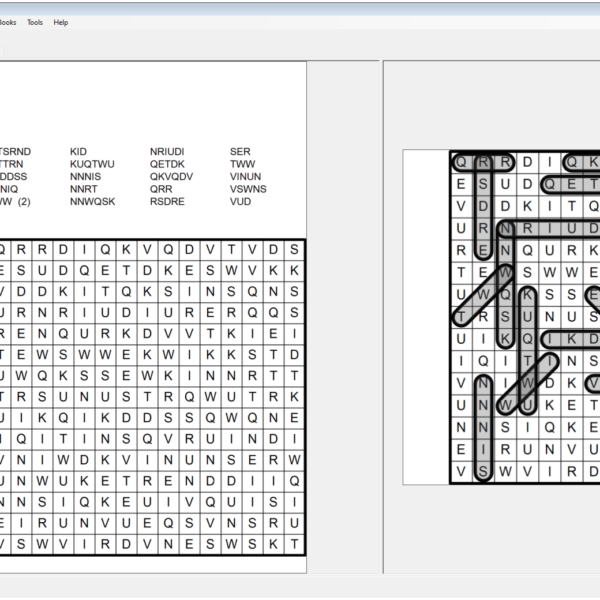The height and width of the screenshot is (600, 600).
Task: Open the Books menu
Action: 8,22
